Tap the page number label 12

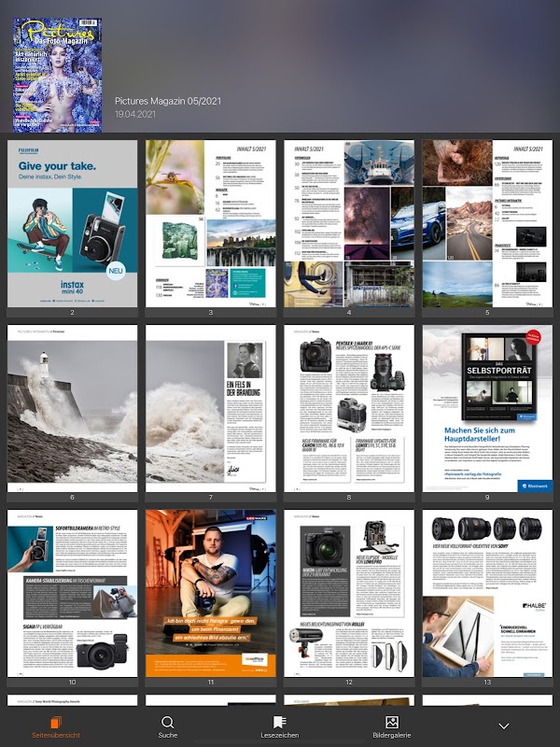point(349,683)
